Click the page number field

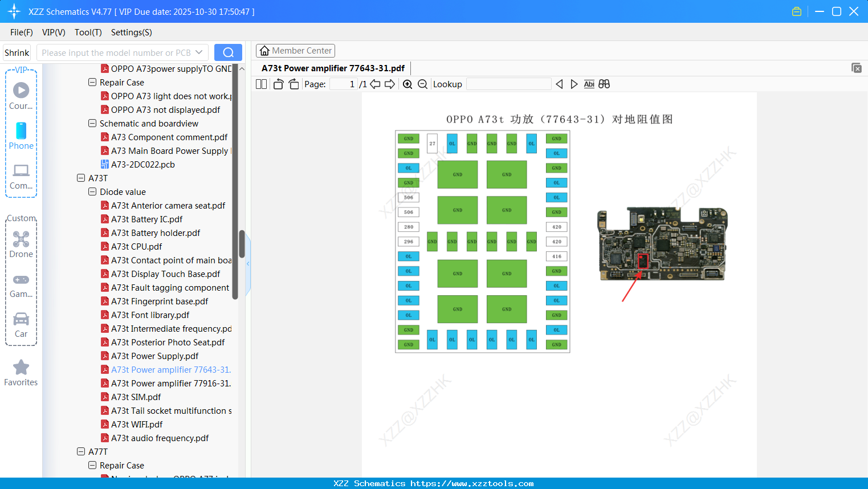[x=343, y=84]
